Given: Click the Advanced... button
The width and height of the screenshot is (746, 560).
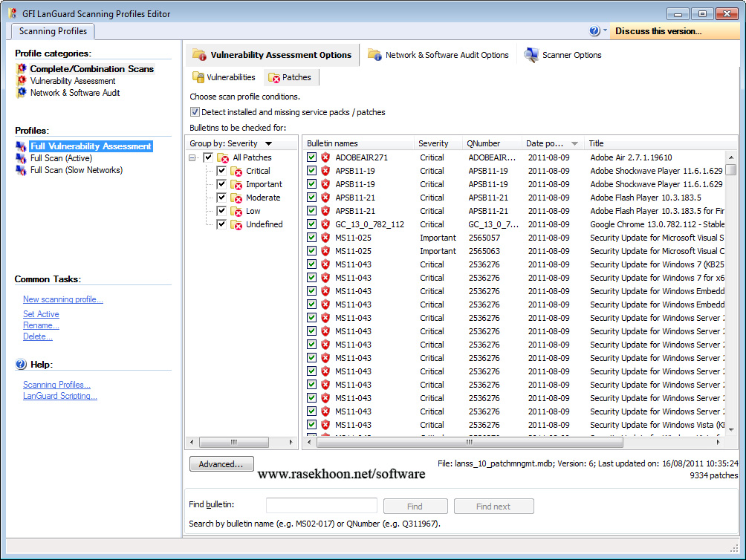Looking at the screenshot, I should 221,464.
